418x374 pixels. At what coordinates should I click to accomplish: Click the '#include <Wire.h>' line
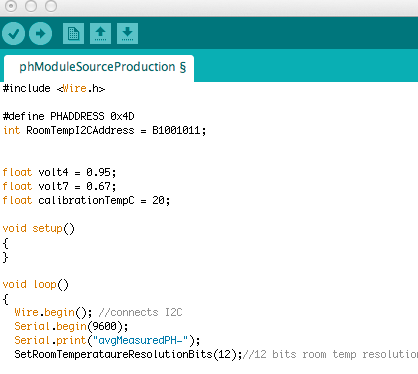click(x=54, y=89)
